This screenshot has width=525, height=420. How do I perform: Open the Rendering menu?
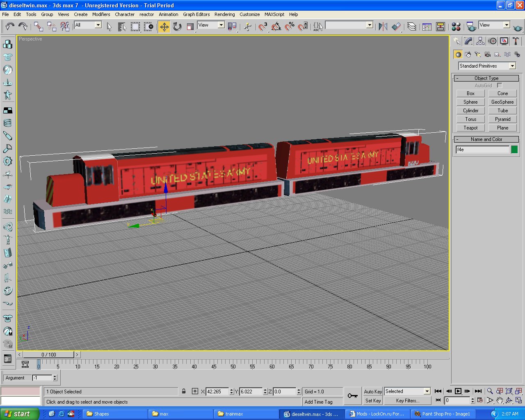click(224, 14)
